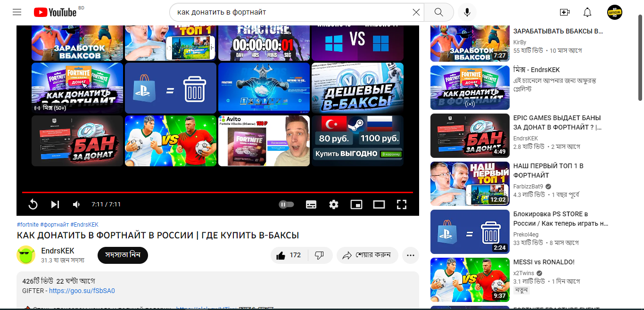Image resolution: width=644 pixels, height=310 pixels.
Task: Dislike the video
Action: 320,255
